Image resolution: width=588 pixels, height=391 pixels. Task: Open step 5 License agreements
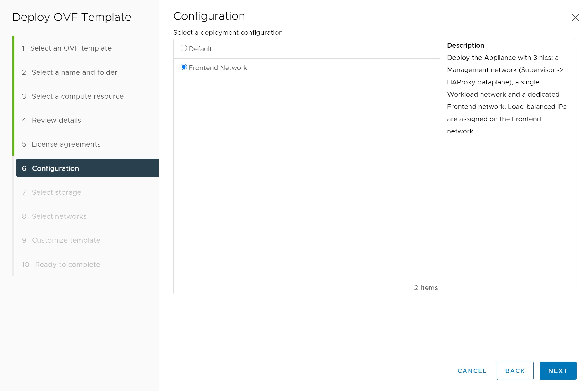click(x=66, y=144)
